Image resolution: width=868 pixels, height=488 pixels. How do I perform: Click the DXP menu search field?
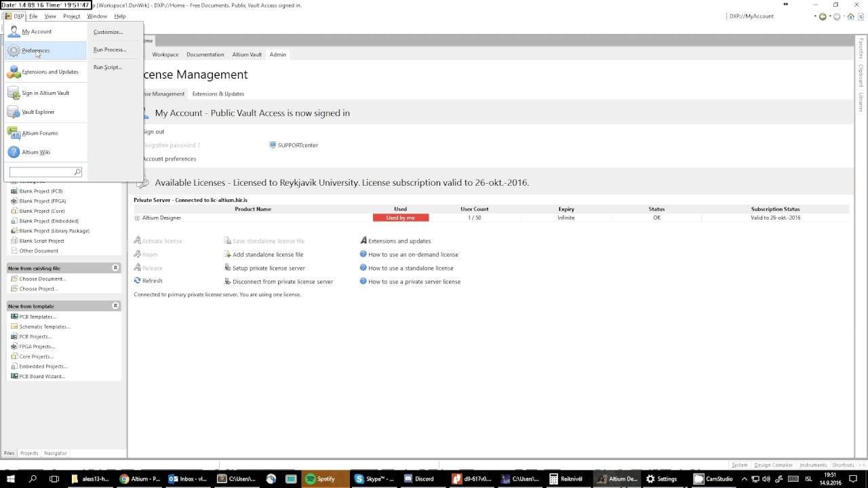tap(41, 172)
